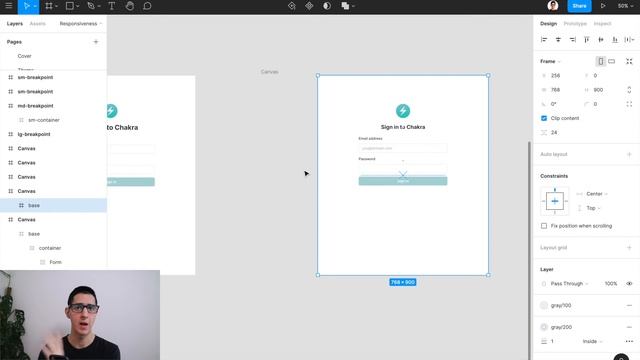640x360 pixels.
Task: Switch to the Prototype tab
Action: (575, 24)
